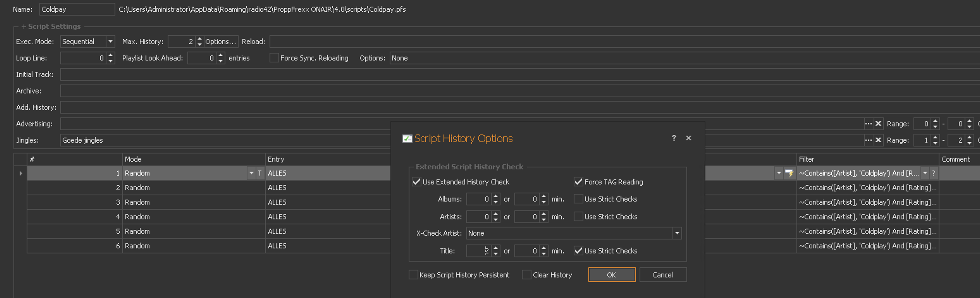This screenshot has height=298, width=980.
Task: Open help in Script History Options dialog
Action: [674, 138]
